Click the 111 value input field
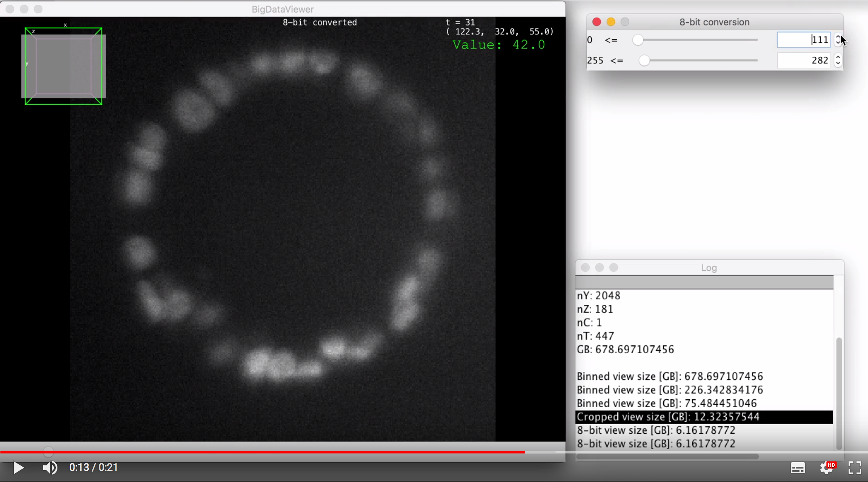This screenshot has width=868, height=482. pyautogui.click(x=803, y=40)
